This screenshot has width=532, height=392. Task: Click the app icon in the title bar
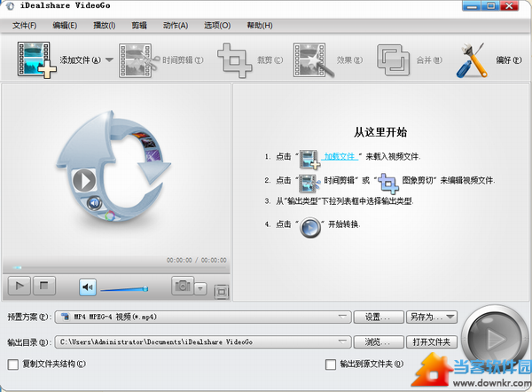click(x=10, y=6)
